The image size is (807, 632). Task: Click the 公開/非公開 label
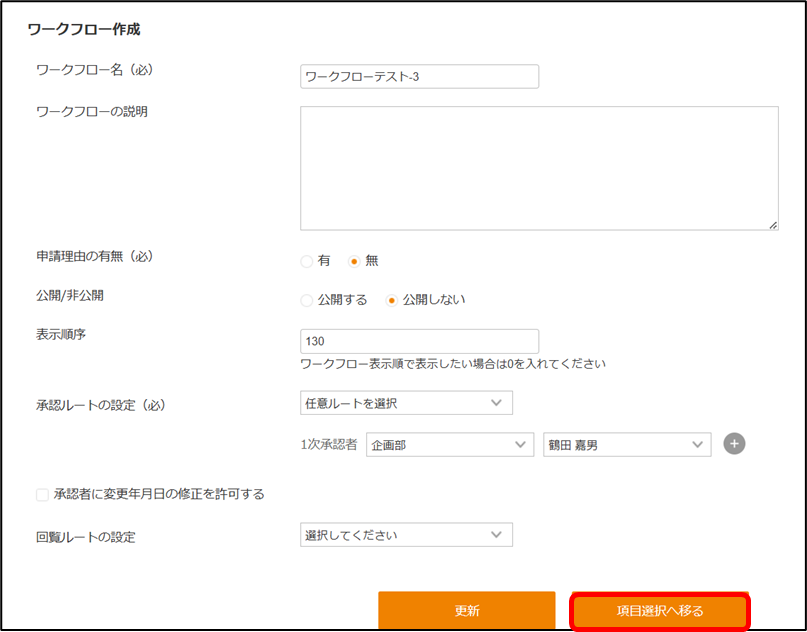(70, 296)
